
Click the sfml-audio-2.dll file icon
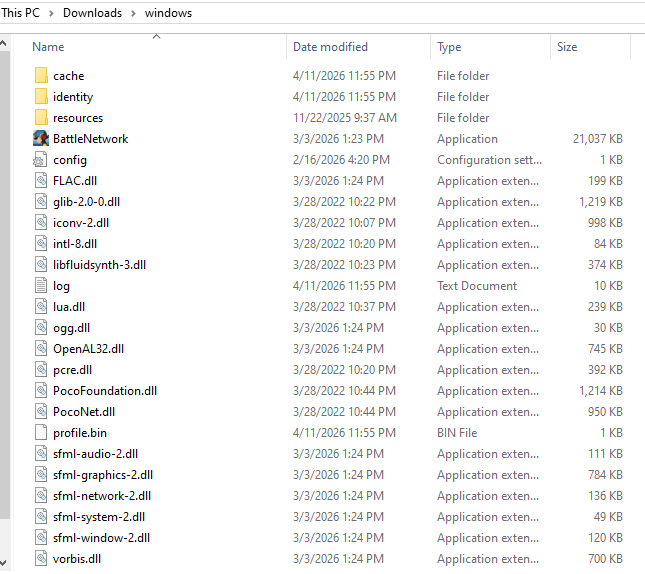[x=41, y=453]
